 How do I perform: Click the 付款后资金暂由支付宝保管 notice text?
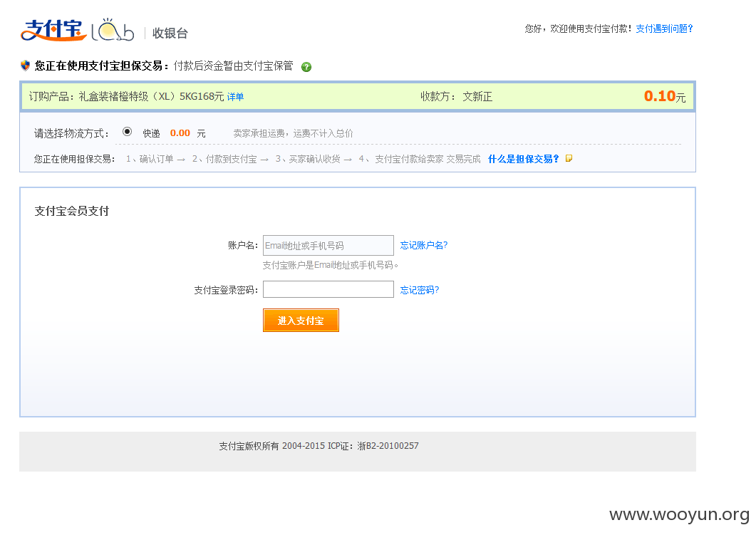234,66
